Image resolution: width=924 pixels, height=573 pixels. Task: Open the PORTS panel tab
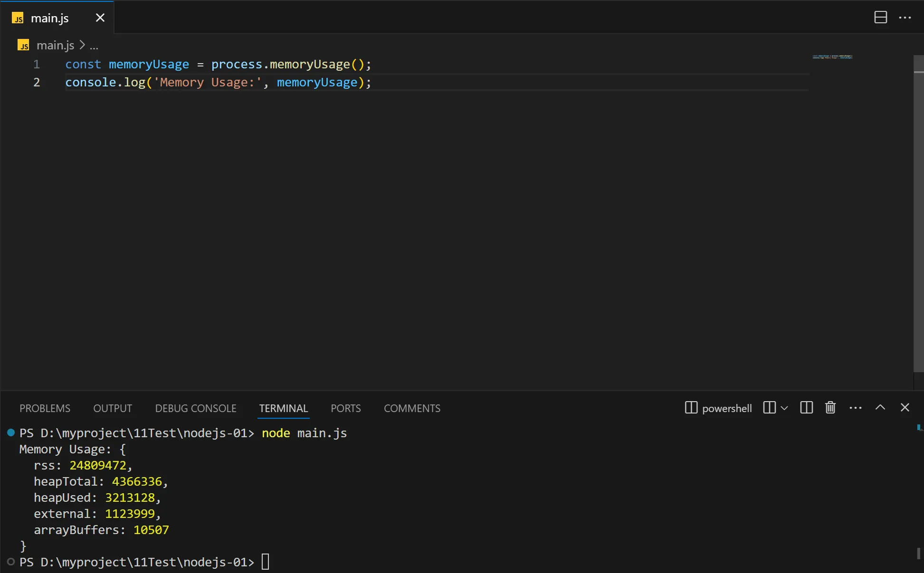[x=346, y=408]
